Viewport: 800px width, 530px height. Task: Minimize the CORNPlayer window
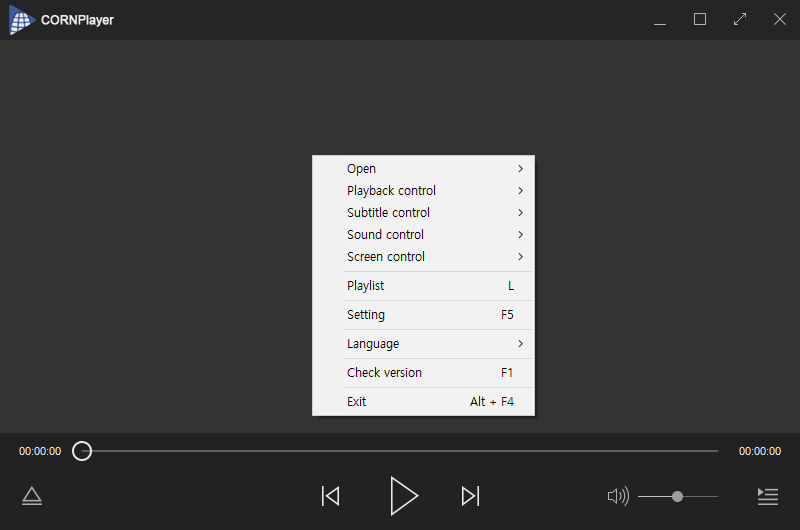point(660,19)
